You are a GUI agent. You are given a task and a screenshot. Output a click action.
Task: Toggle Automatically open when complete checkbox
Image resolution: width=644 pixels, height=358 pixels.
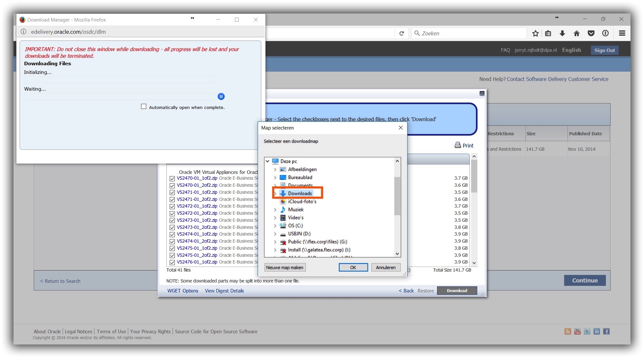pyautogui.click(x=144, y=106)
